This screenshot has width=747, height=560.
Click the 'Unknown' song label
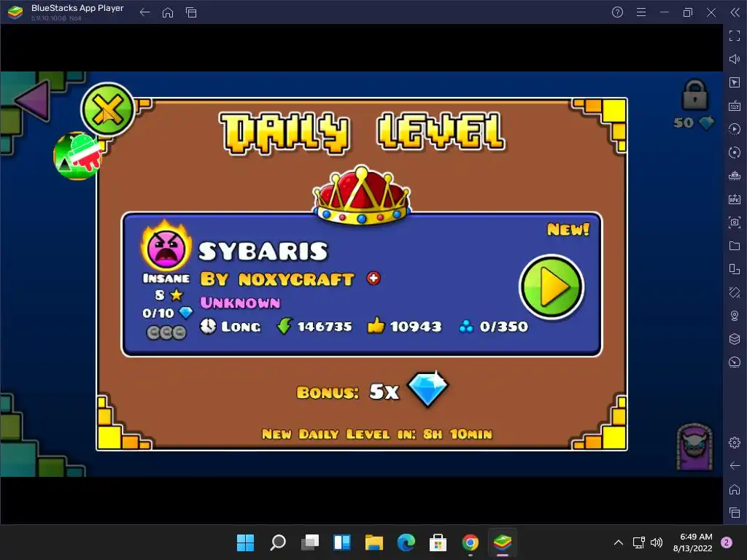tap(240, 303)
